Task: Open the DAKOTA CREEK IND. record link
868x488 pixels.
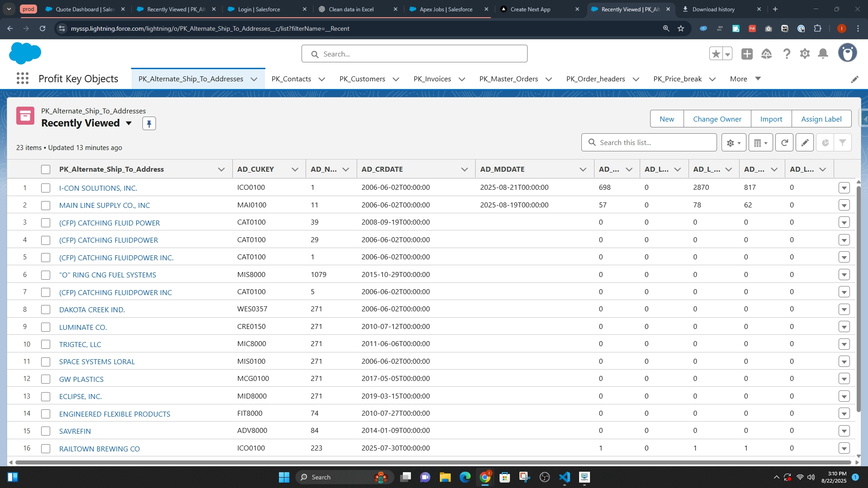Action: [x=92, y=310]
